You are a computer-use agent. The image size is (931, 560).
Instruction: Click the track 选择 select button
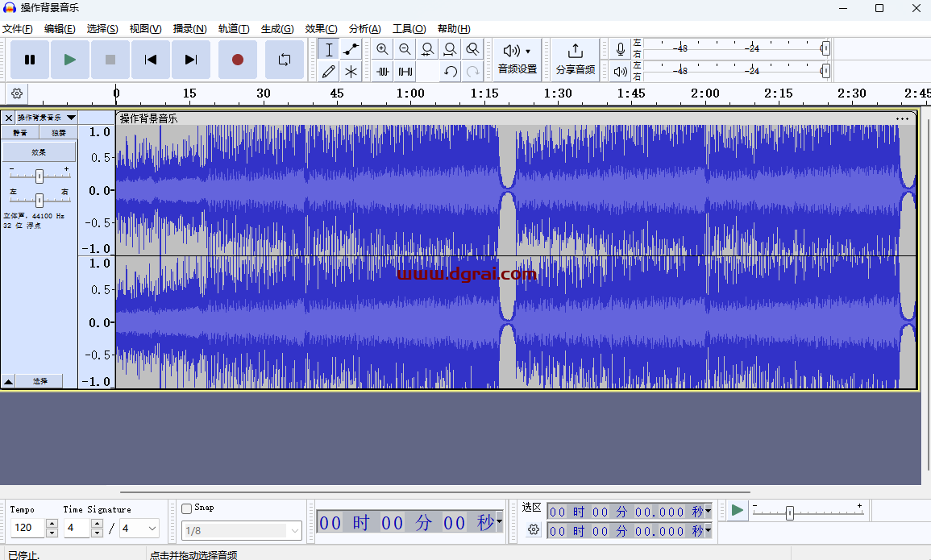pos(39,381)
